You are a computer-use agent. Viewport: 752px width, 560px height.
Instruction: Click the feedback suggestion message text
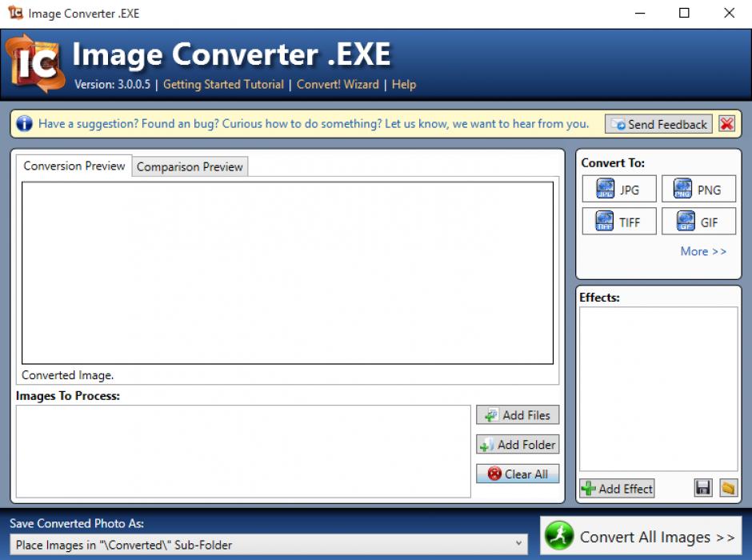314,124
